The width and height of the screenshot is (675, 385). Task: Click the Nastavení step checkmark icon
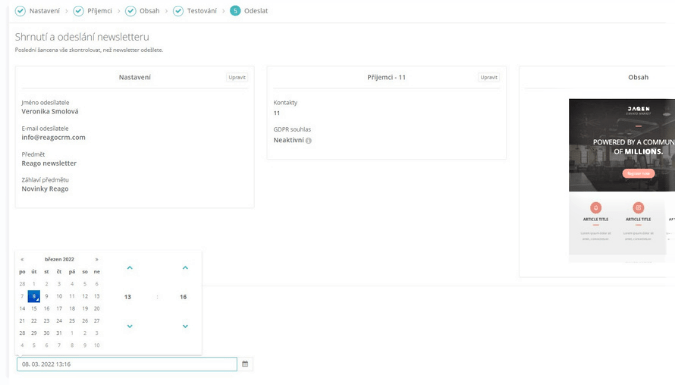pyautogui.click(x=20, y=11)
